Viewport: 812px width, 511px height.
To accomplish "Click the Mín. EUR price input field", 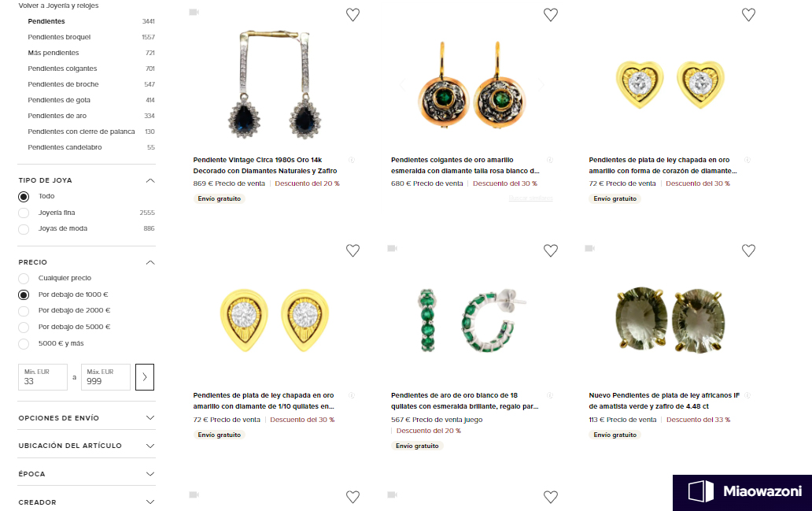I will click(x=42, y=377).
